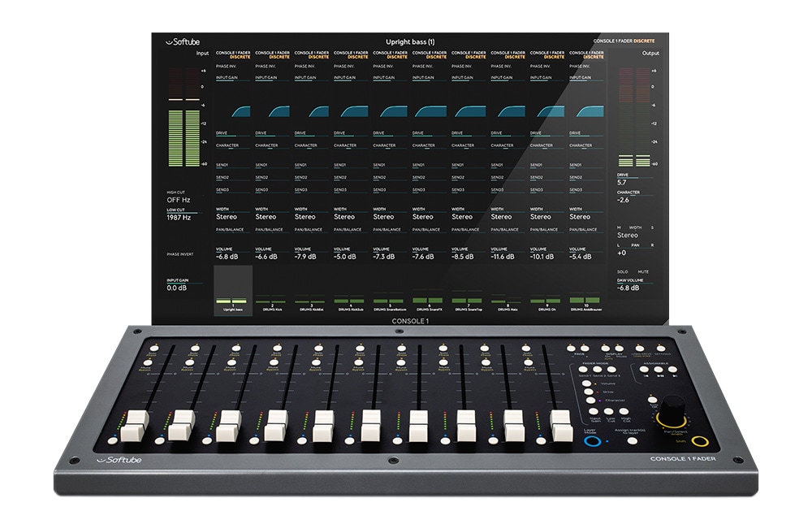Push the middle Assignable button
This screenshot has width=812, height=507.
(x=659, y=369)
